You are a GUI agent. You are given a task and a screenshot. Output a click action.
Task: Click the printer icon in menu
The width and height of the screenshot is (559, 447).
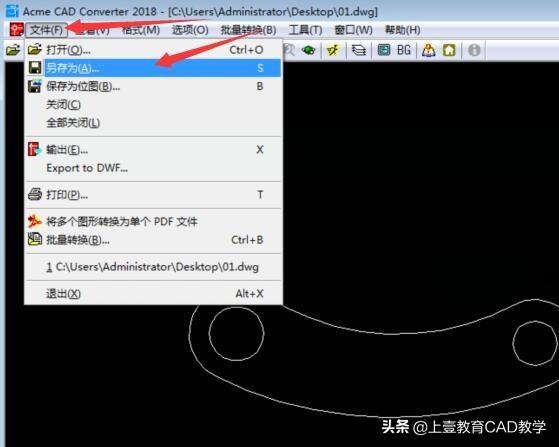coord(35,194)
